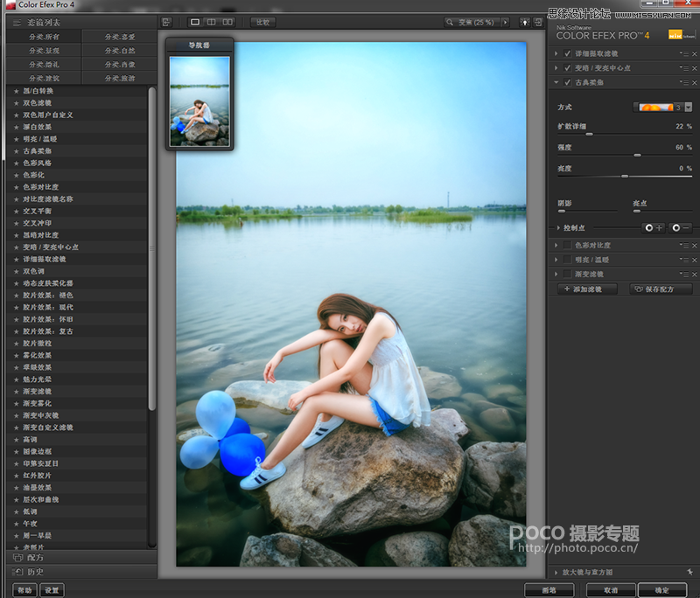This screenshot has width=700, height=598.
Task: Switch to side-by-side preview mode icon
Action: tap(228, 23)
